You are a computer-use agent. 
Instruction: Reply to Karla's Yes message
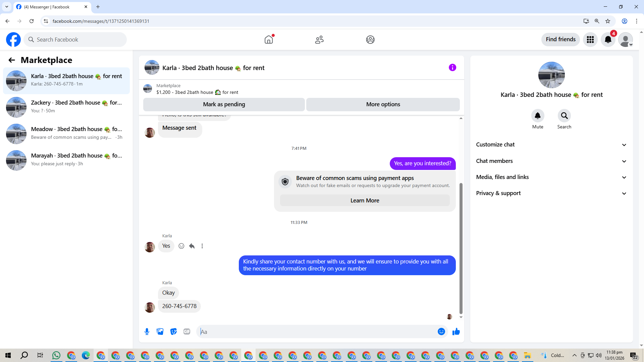click(x=192, y=246)
